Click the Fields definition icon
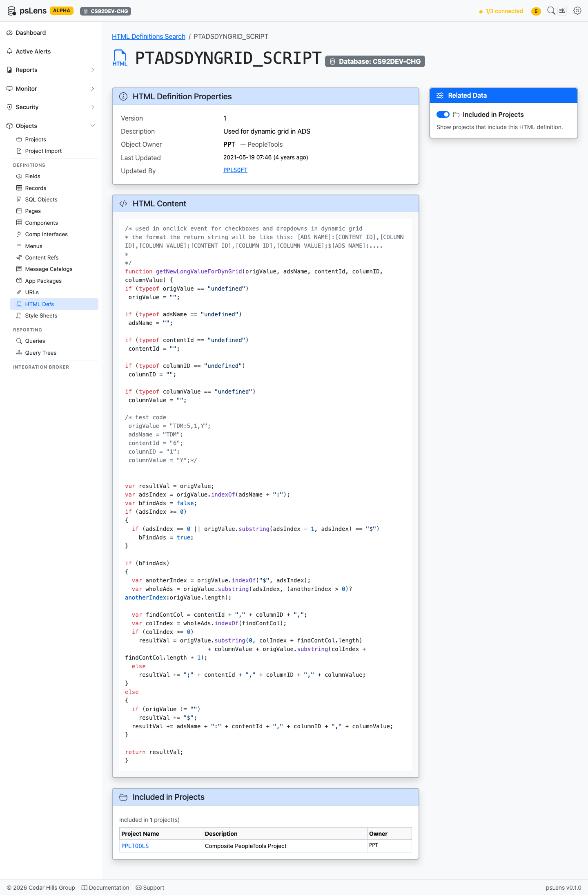 click(19, 176)
